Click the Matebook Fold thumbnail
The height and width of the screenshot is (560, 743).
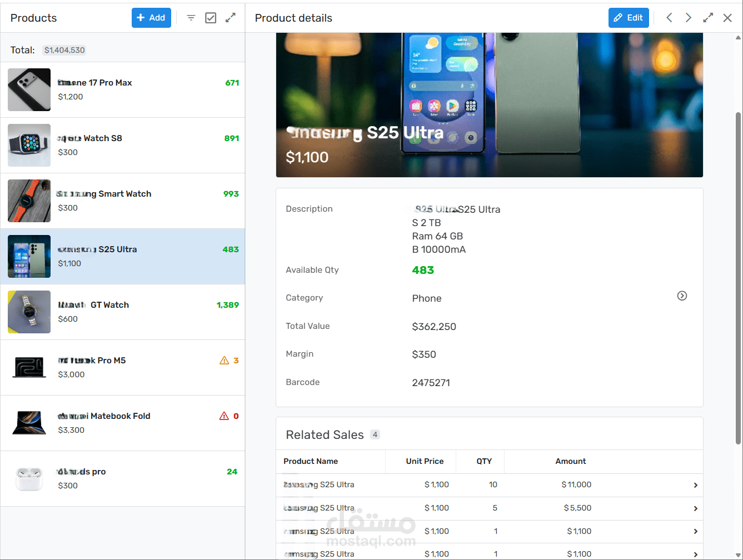coord(29,423)
